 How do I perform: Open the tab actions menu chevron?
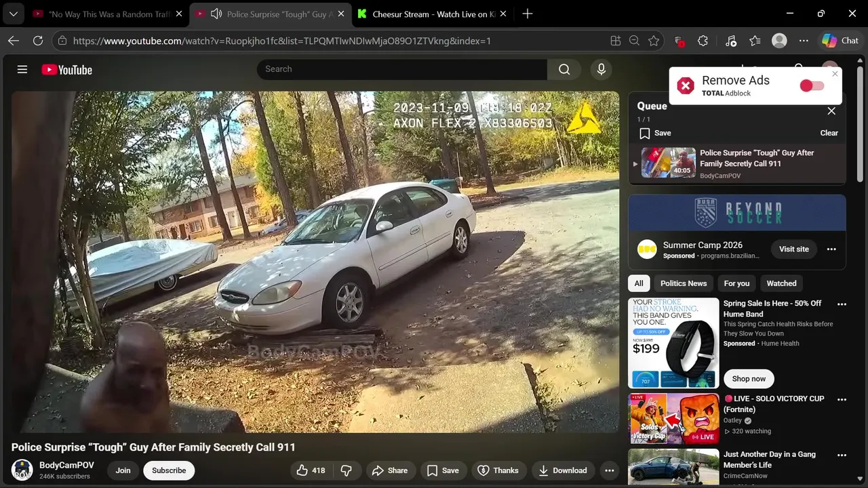click(x=13, y=14)
